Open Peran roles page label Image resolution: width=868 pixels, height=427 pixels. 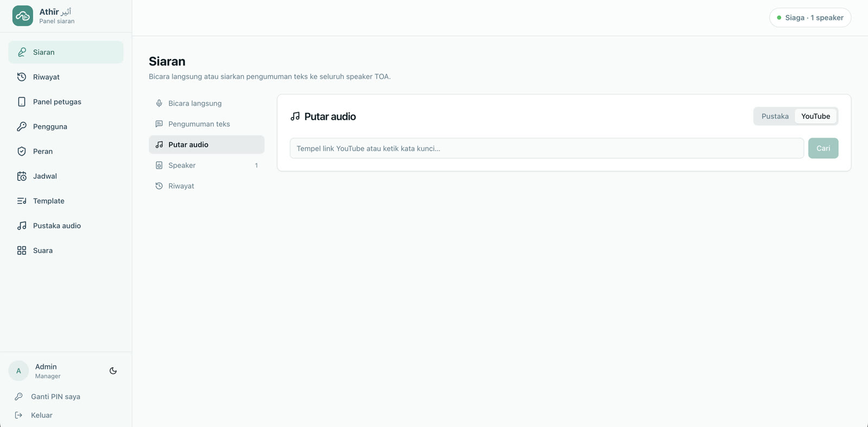tap(43, 151)
